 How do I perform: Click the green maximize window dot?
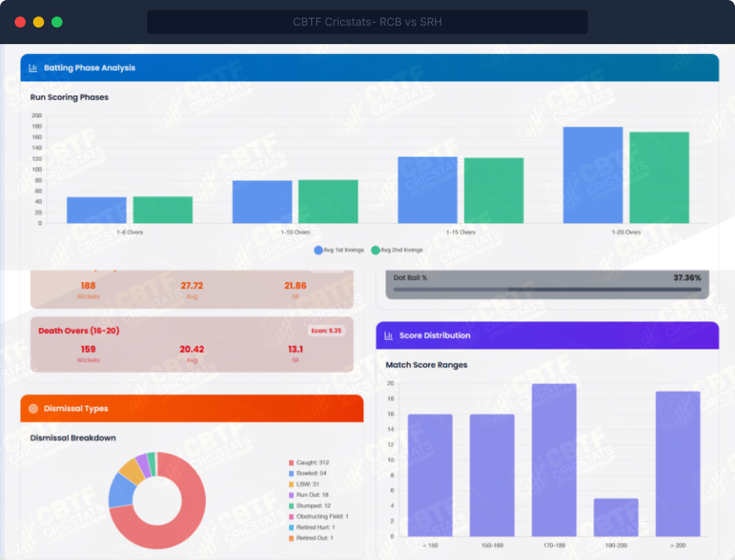point(57,22)
